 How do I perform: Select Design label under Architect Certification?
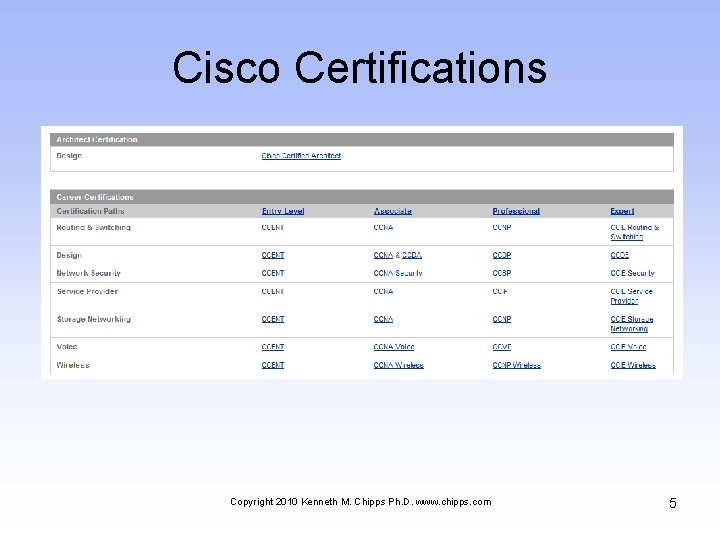pyautogui.click(x=69, y=156)
